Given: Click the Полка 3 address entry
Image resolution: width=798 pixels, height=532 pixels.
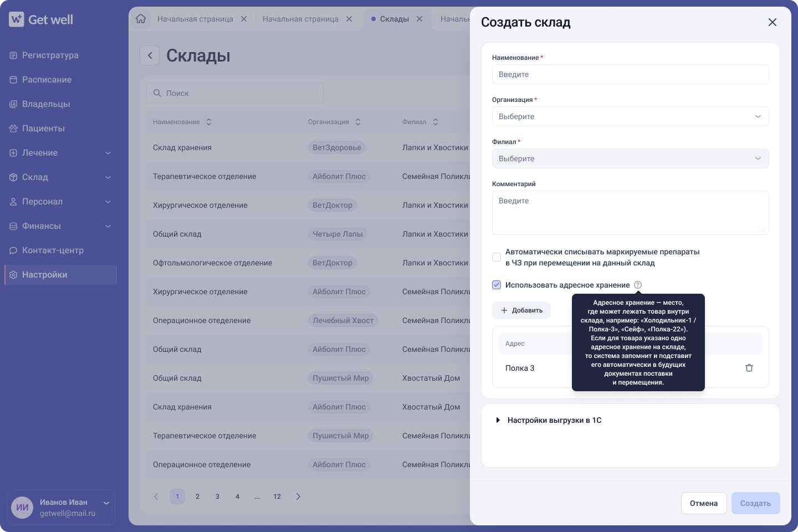Looking at the screenshot, I should click(x=520, y=368).
